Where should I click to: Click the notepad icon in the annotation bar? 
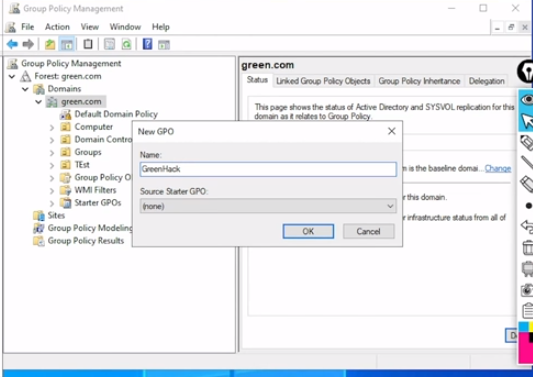pos(528,310)
